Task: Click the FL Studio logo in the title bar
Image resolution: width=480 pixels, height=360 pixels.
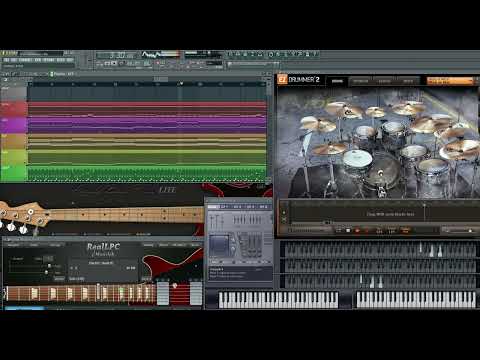Action: [9, 53]
